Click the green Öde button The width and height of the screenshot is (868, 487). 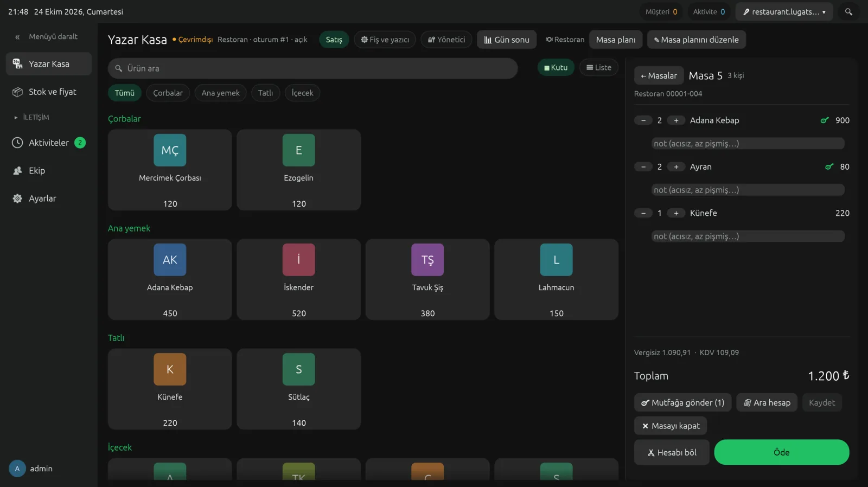[781, 452]
